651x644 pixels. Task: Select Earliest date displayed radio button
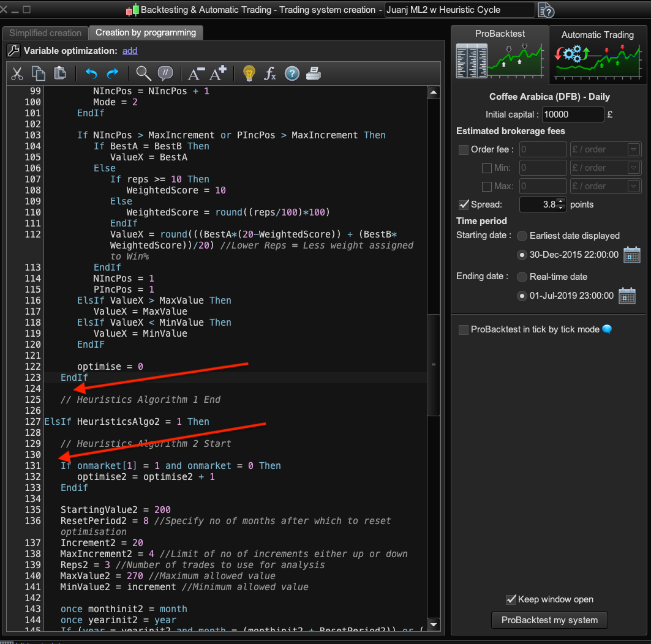(522, 236)
